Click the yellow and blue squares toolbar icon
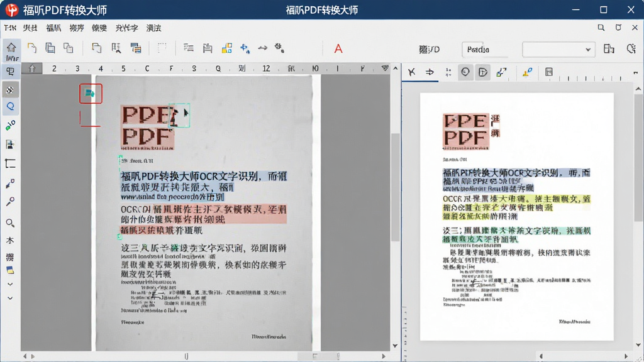The width and height of the screenshot is (644, 362). click(226, 48)
